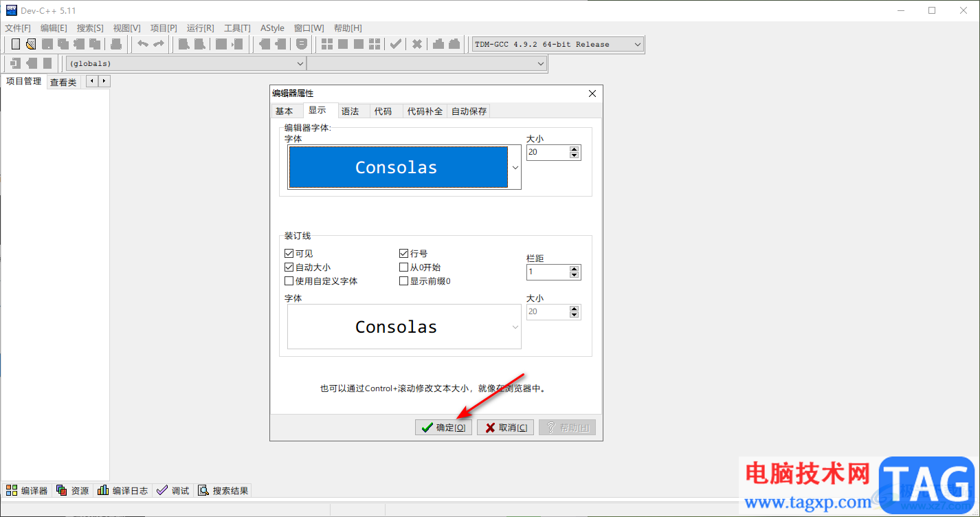Click the 取消[C] cancel button
The width and height of the screenshot is (980, 517).
(505, 428)
